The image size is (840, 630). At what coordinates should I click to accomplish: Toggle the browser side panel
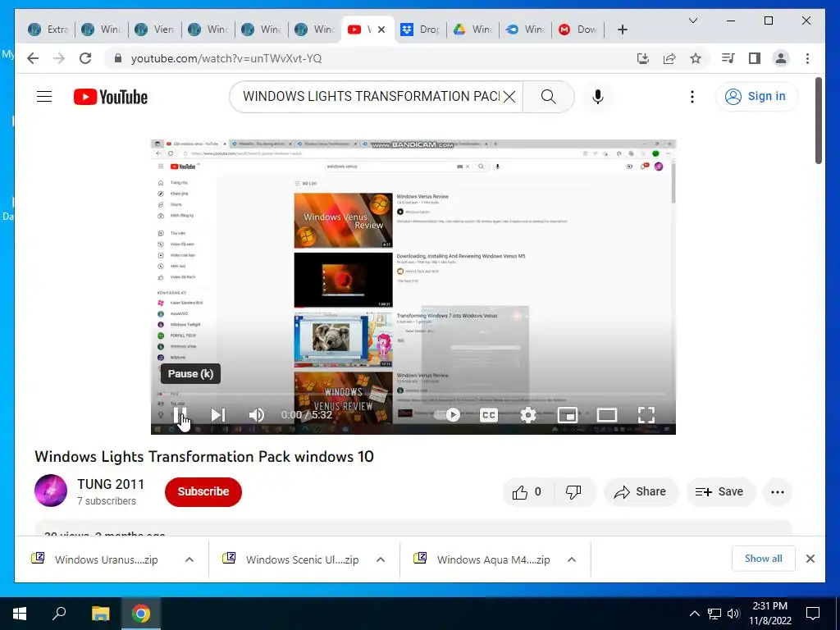pos(755,58)
